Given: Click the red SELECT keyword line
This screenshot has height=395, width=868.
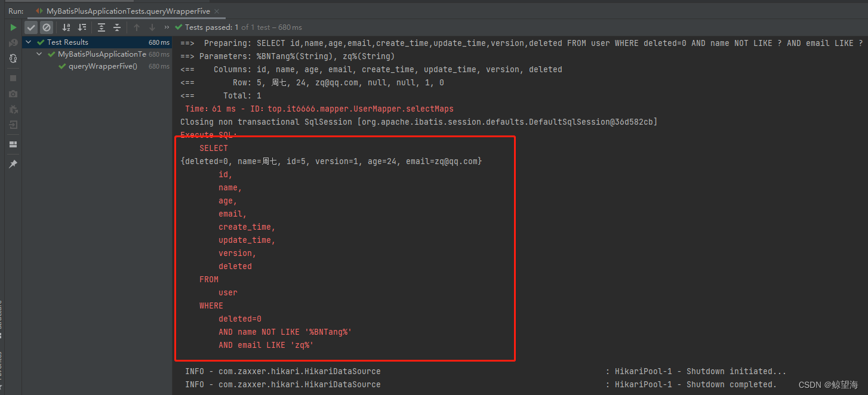Looking at the screenshot, I should pyautogui.click(x=214, y=148).
